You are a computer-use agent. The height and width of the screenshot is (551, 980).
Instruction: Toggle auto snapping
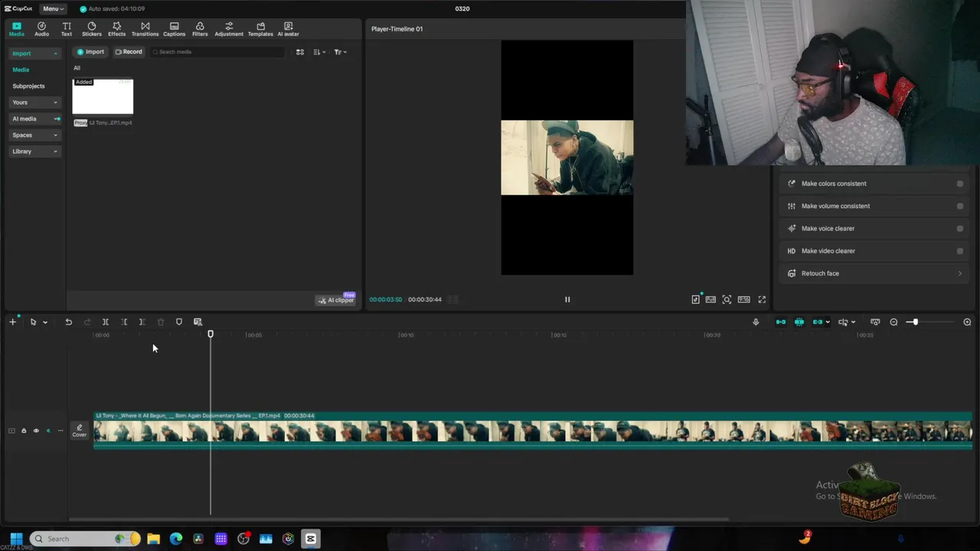tap(799, 322)
